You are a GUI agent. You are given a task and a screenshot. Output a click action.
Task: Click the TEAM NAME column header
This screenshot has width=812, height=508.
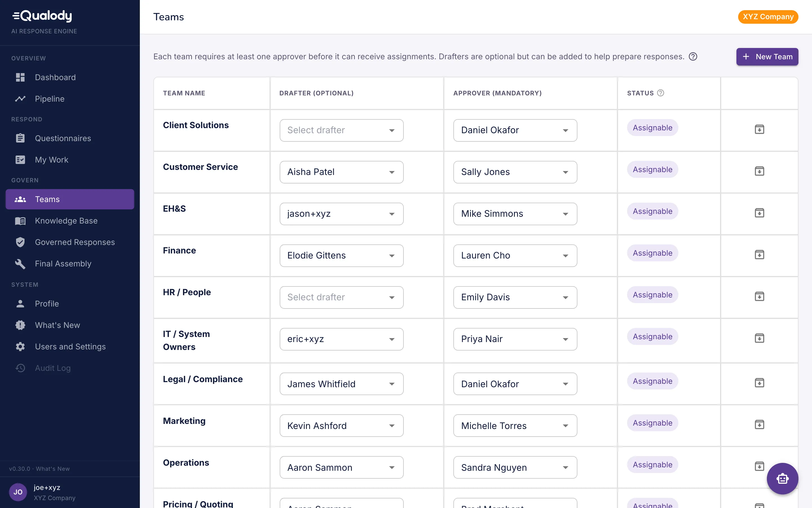184,93
